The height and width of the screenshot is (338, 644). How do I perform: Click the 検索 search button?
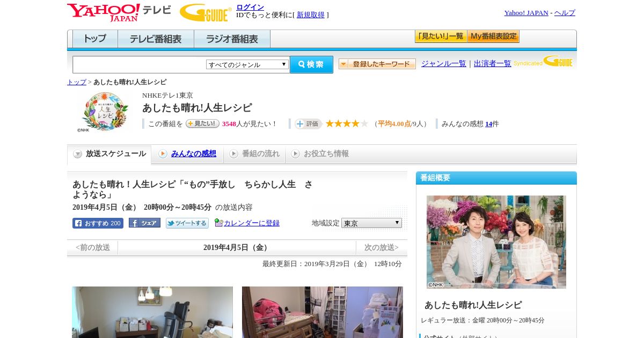(x=311, y=64)
